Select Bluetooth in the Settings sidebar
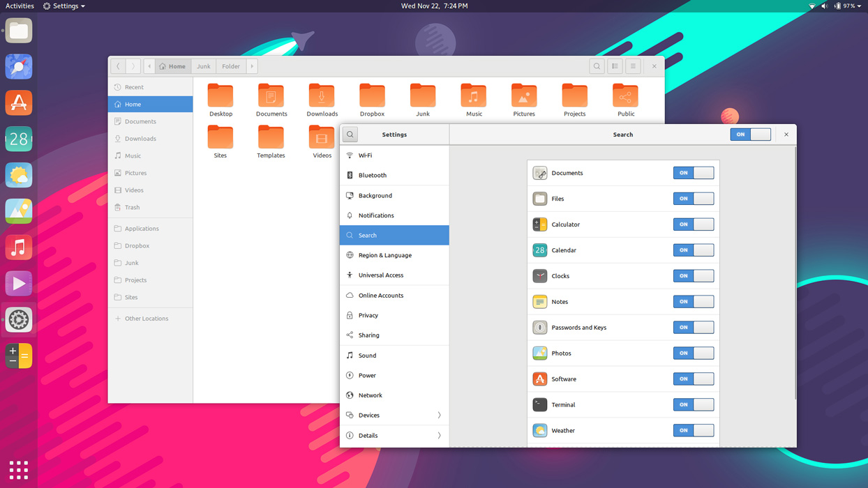868x488 pixels. 371,175
